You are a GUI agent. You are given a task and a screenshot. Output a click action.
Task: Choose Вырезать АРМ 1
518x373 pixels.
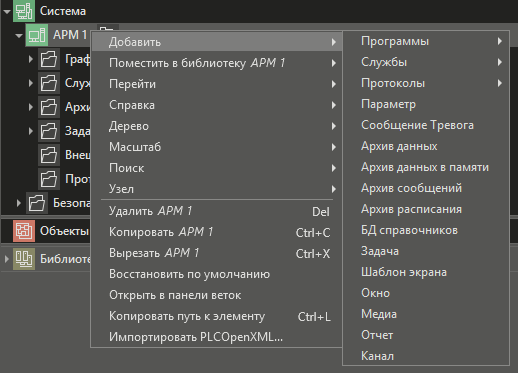[x=217, y=253]
